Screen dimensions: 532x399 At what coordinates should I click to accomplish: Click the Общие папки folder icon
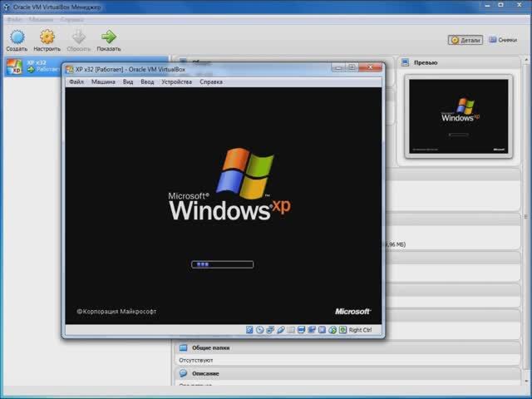183,347
